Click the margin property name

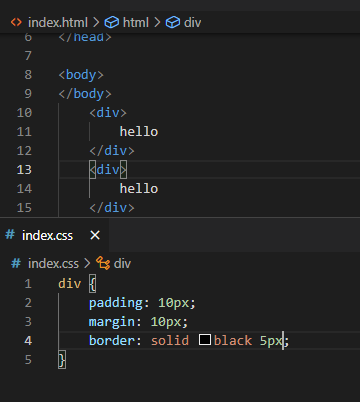point(112,322)
